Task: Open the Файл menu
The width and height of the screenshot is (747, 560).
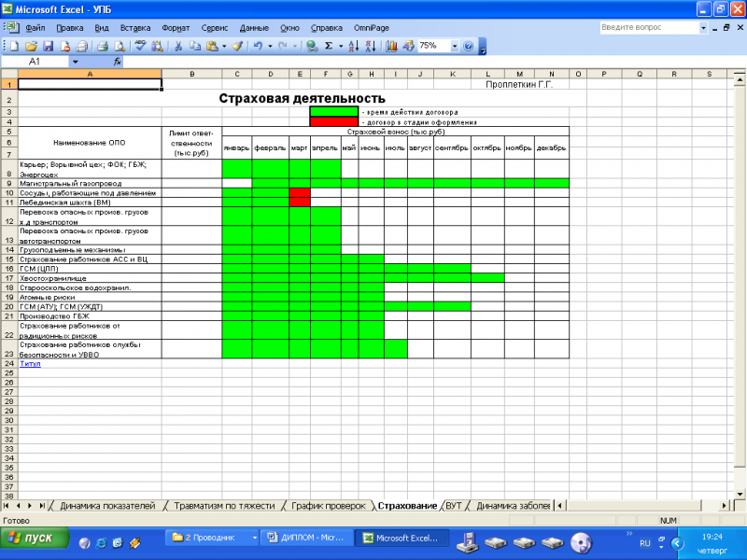Action: coord(35,28)
